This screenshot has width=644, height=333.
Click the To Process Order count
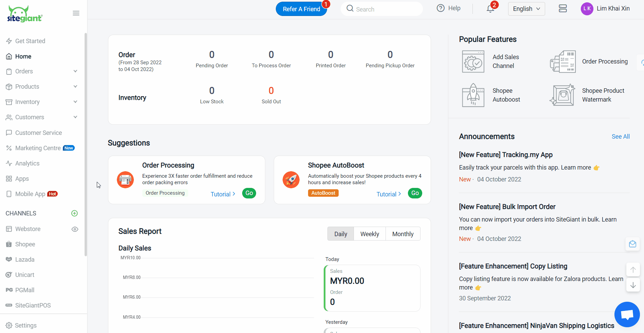(271, 55)
